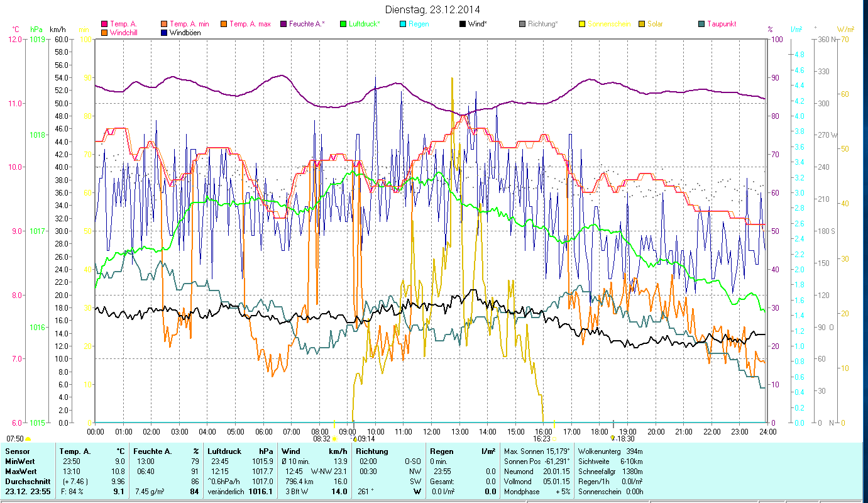
Task: Click the sun icon next to 07:50
Action: (28, 439)
